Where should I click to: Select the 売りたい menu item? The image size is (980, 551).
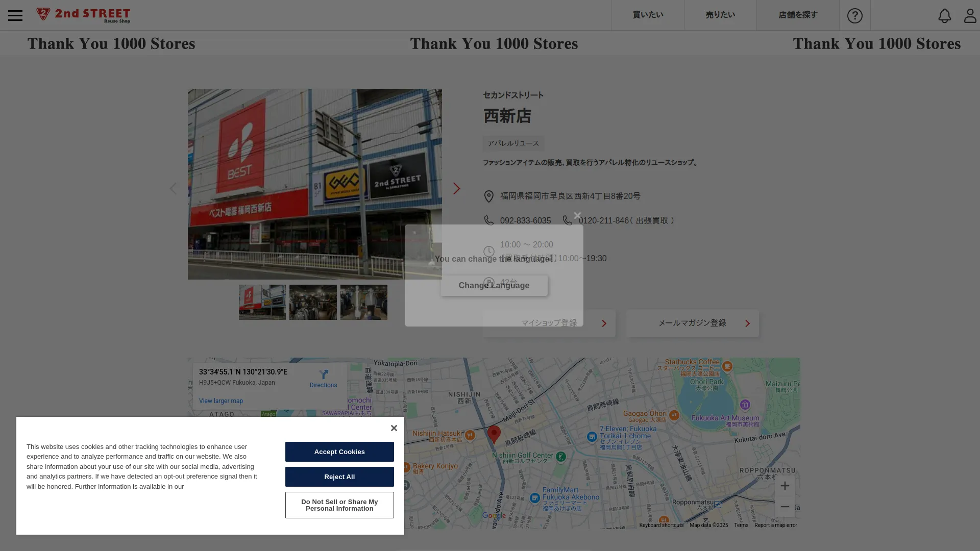[720, 15]
